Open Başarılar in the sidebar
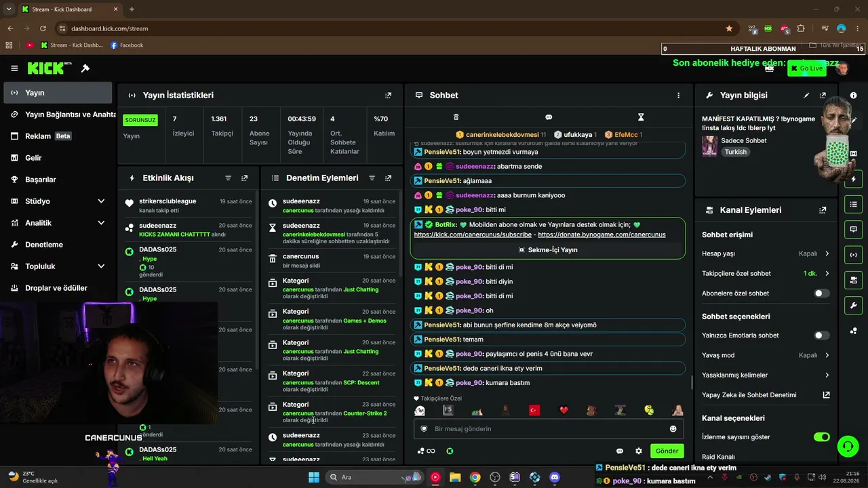 tap(58, 180)
